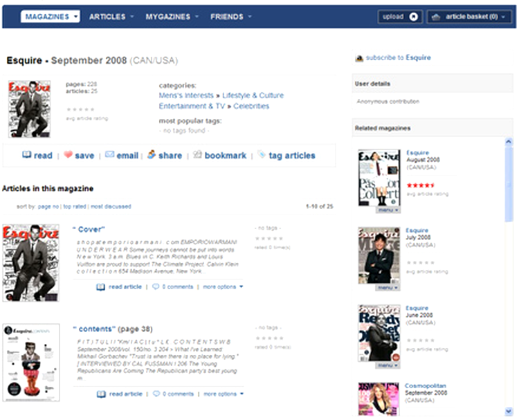Expand menu under Esquire July 2008 cover
Screen dimensions: 519x420
click(x=388, y=288)
